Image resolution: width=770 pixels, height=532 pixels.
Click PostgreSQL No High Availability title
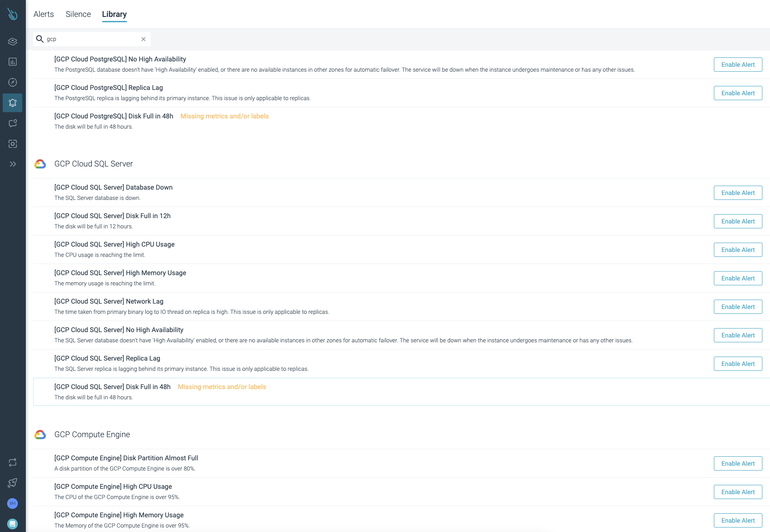click(120, 59)
